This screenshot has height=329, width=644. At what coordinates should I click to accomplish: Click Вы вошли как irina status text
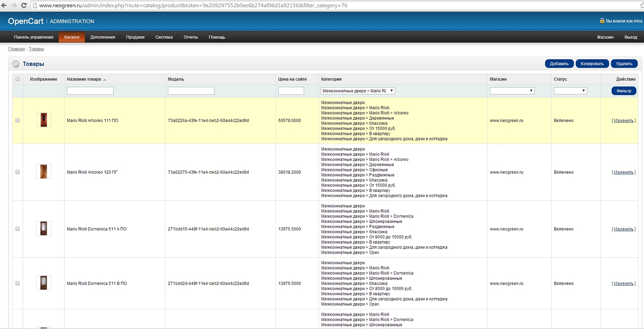624,21
